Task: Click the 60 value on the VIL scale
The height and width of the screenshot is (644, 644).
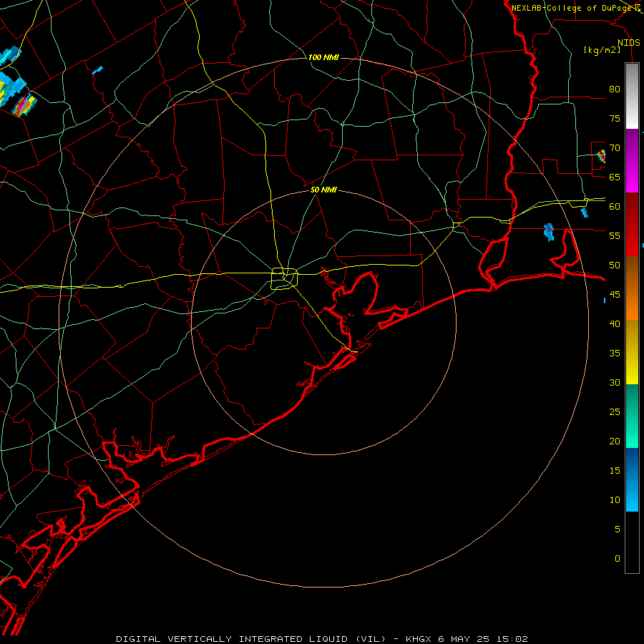Action: point(615,207)
